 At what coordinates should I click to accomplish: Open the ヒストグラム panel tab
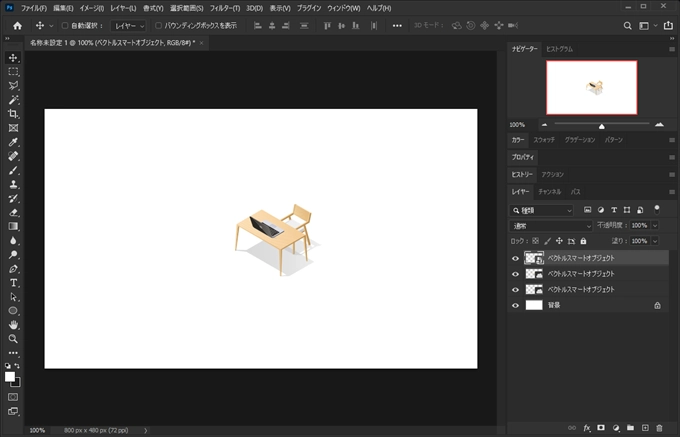(x=559, y=49)
